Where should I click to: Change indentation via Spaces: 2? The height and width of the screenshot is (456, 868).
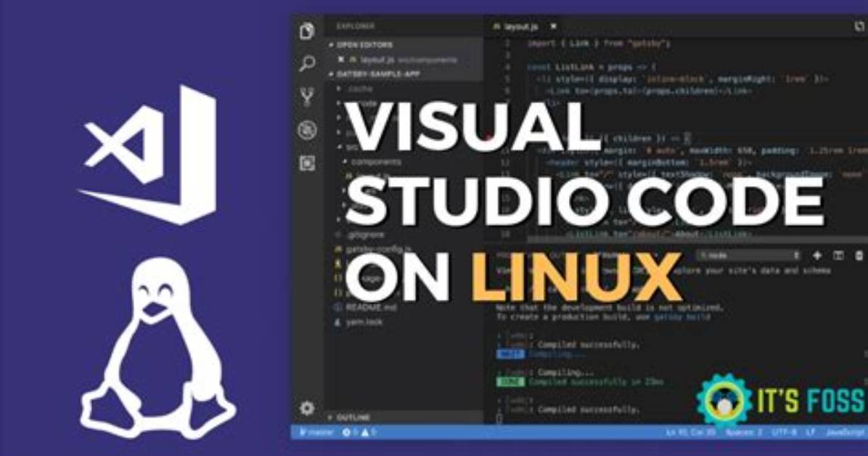pos(743,432)
